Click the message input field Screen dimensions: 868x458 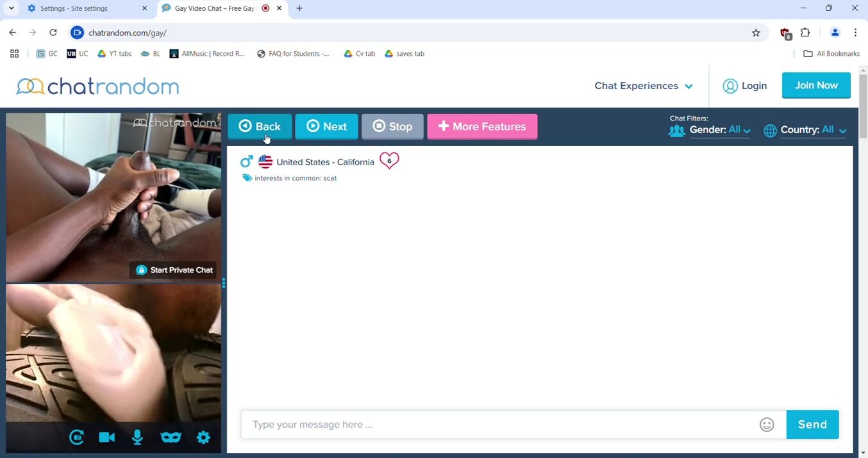click(x=500, y=425)
